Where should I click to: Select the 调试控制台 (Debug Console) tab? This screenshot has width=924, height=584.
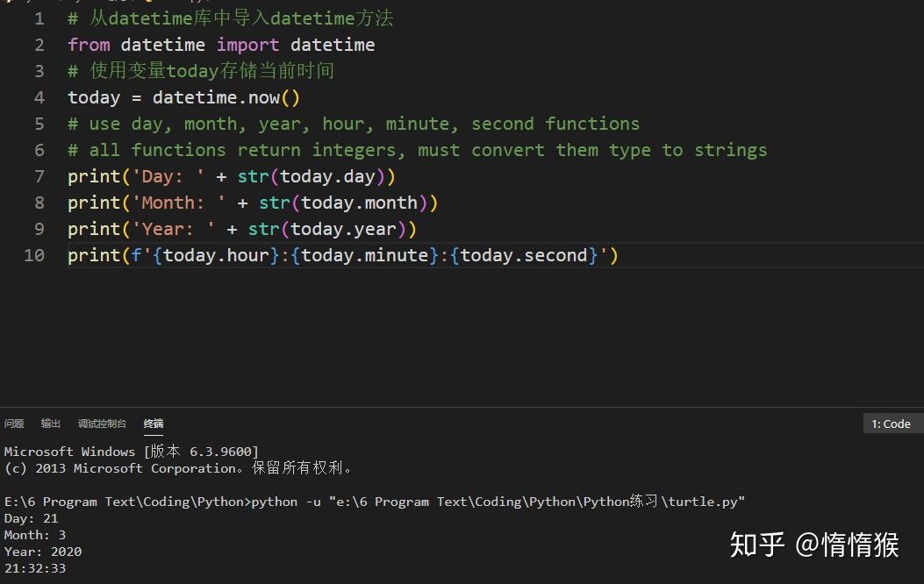point(102,424)
